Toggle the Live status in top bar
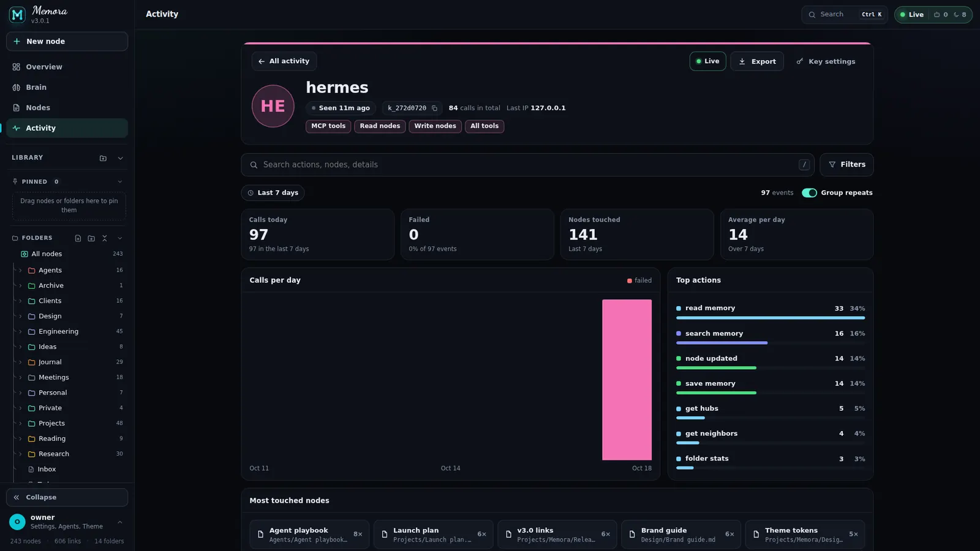 point(912,15)
